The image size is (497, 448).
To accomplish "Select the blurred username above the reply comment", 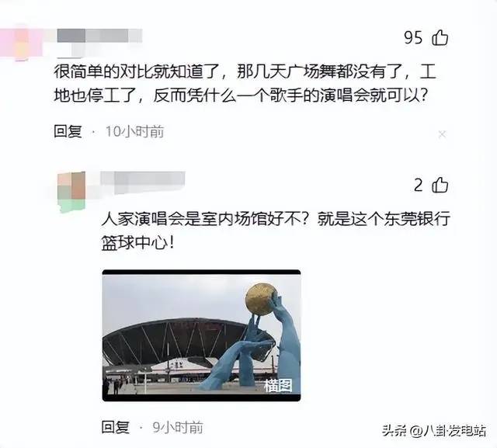I will [x=143, y=181].
